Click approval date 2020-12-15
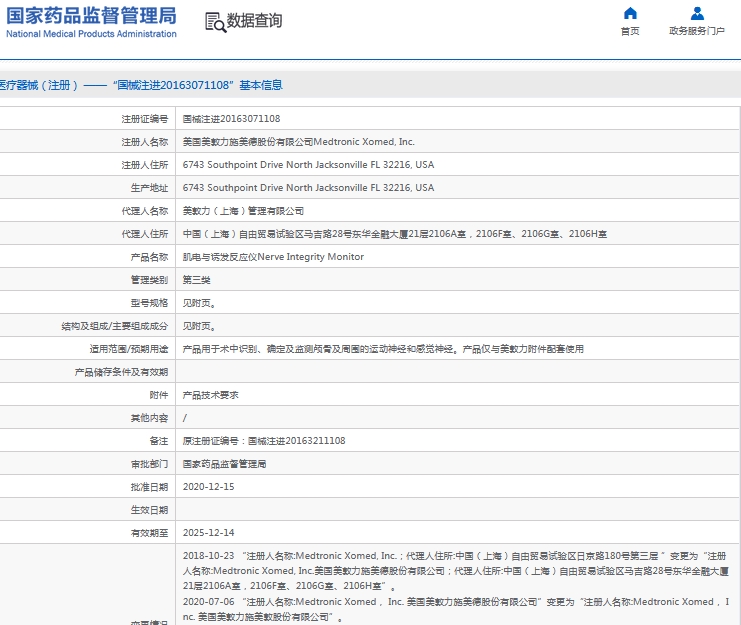Viewport: 741px width, 625px height. click(208, 487)
